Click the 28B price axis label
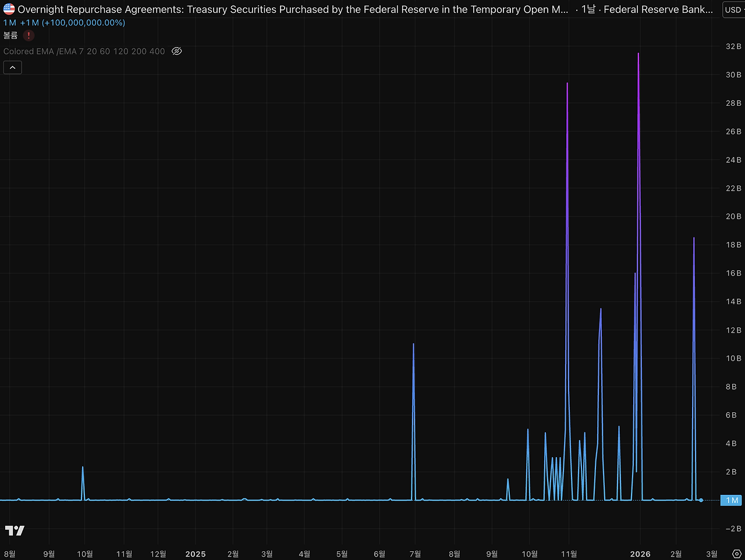 click(x=733, y=103)
